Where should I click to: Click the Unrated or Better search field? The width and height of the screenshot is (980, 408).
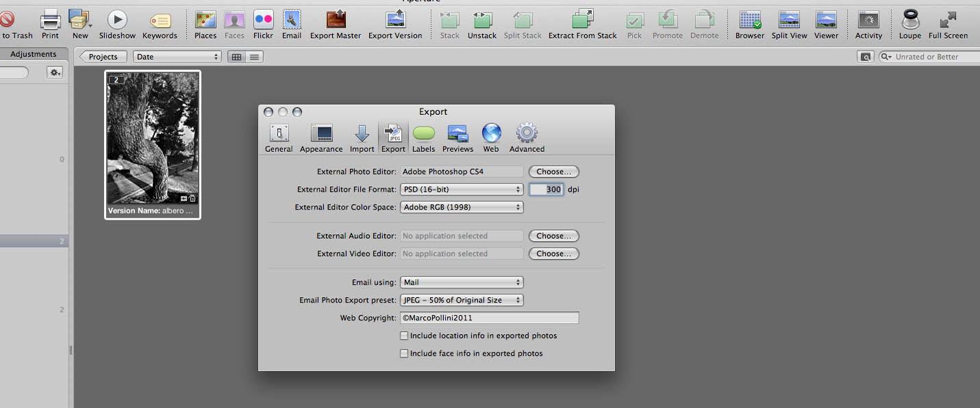click(929, 57)
